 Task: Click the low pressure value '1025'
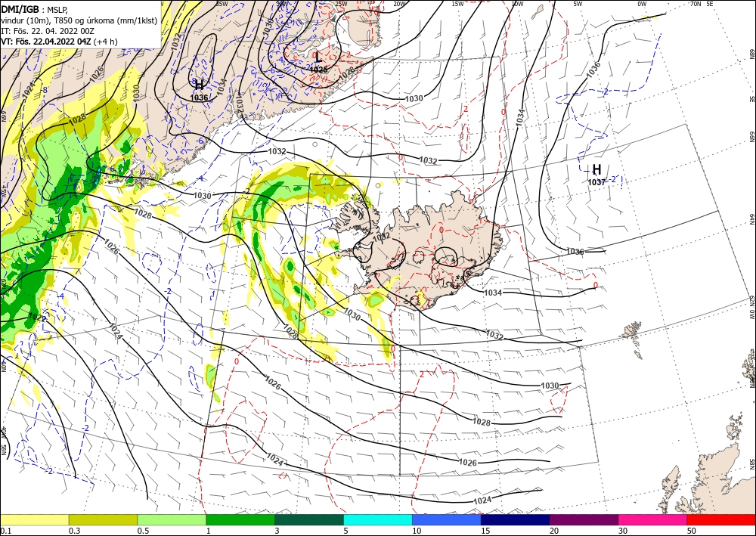coord(318,70)
